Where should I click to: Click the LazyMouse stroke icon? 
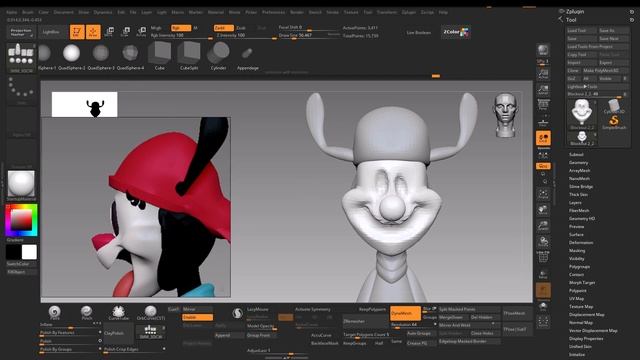[238, 313]
